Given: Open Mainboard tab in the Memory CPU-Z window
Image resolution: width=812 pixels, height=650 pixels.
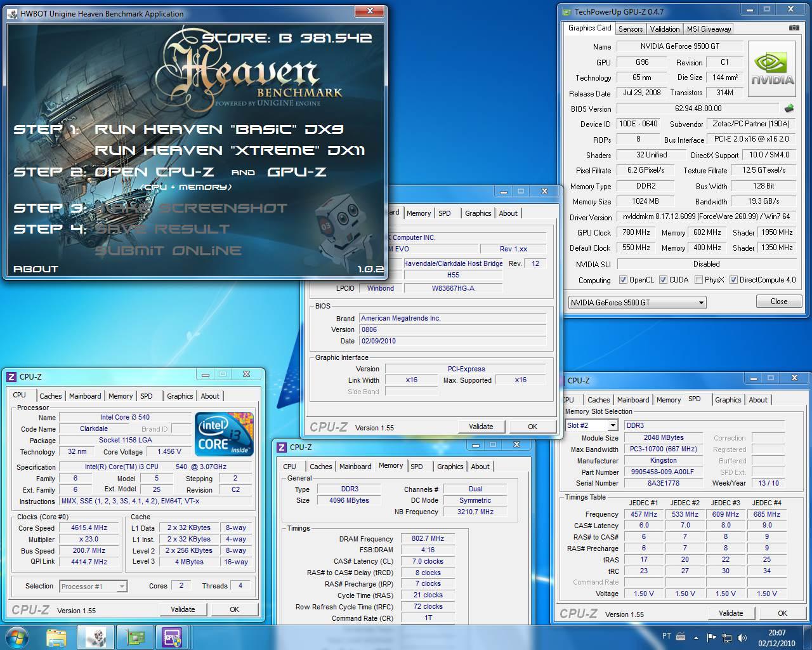Looking at the screenshot, I should point(355,467).
